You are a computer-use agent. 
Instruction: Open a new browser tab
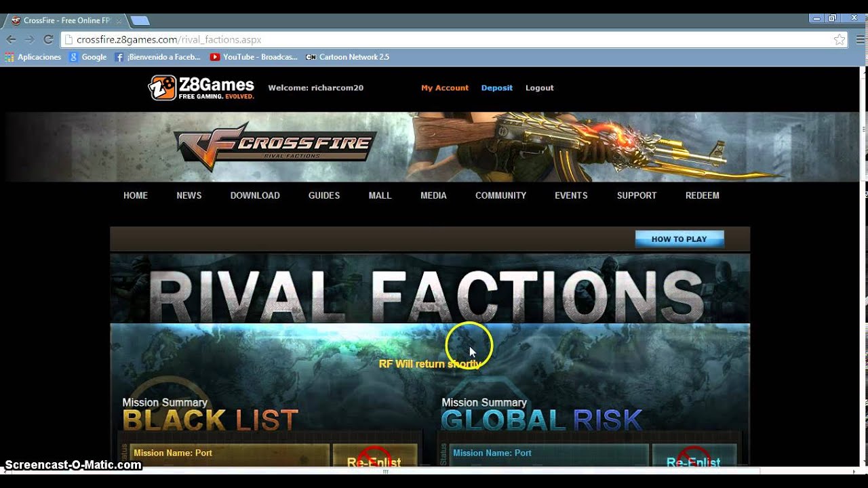click(140, 21)
